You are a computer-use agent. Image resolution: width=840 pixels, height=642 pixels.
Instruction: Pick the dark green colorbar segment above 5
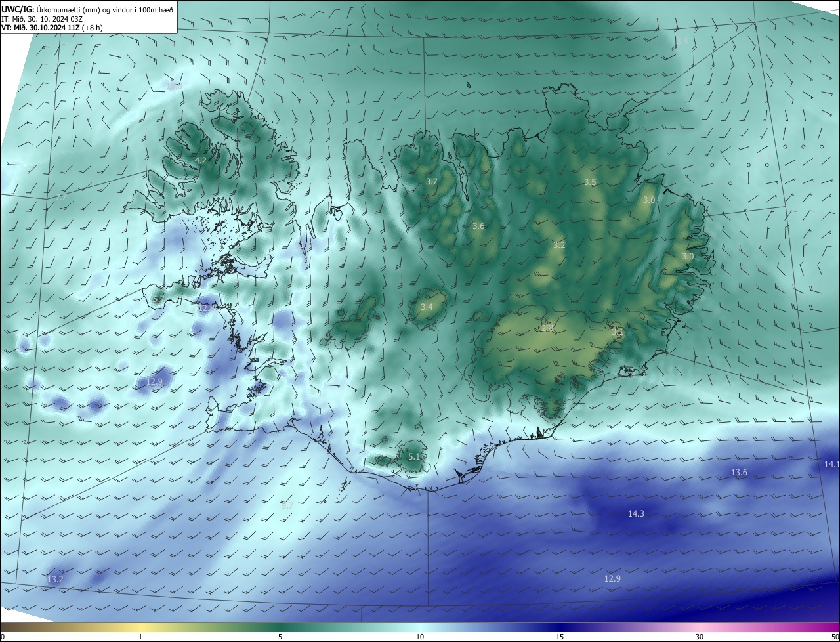280,627
